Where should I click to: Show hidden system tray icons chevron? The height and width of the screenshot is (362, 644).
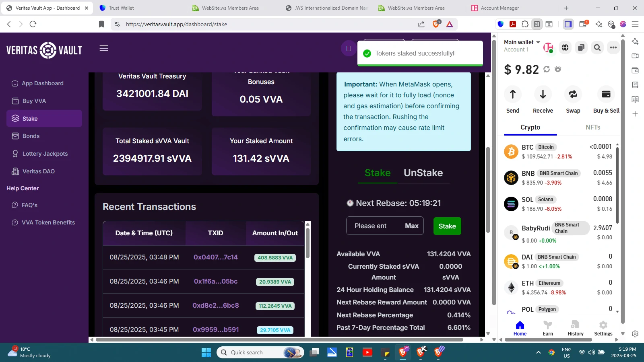click(x=538, y=353)
